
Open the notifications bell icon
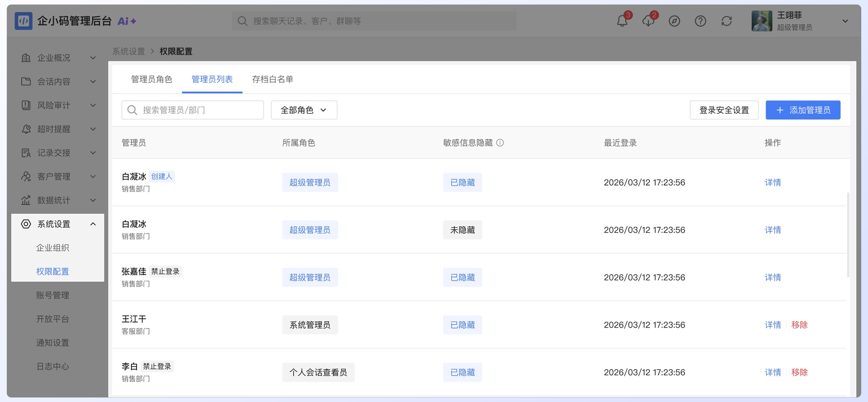point(622,21)
